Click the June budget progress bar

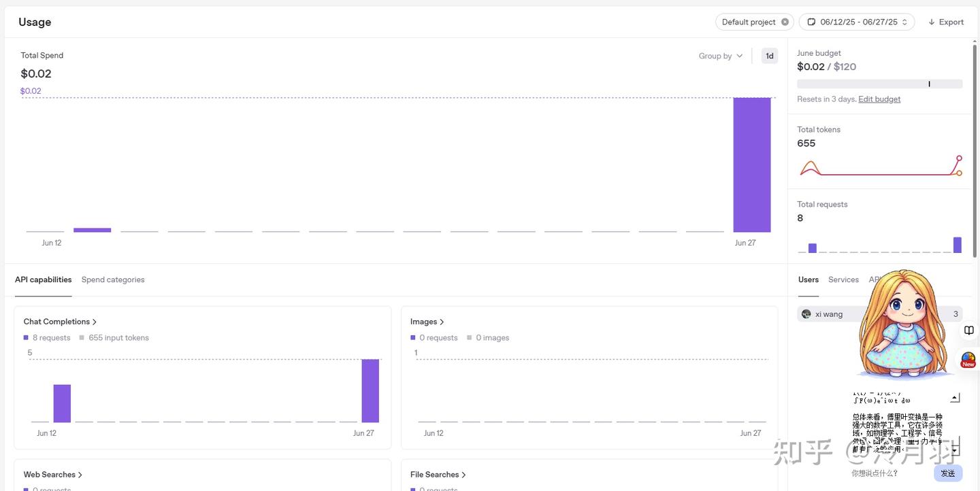point(879,84)
